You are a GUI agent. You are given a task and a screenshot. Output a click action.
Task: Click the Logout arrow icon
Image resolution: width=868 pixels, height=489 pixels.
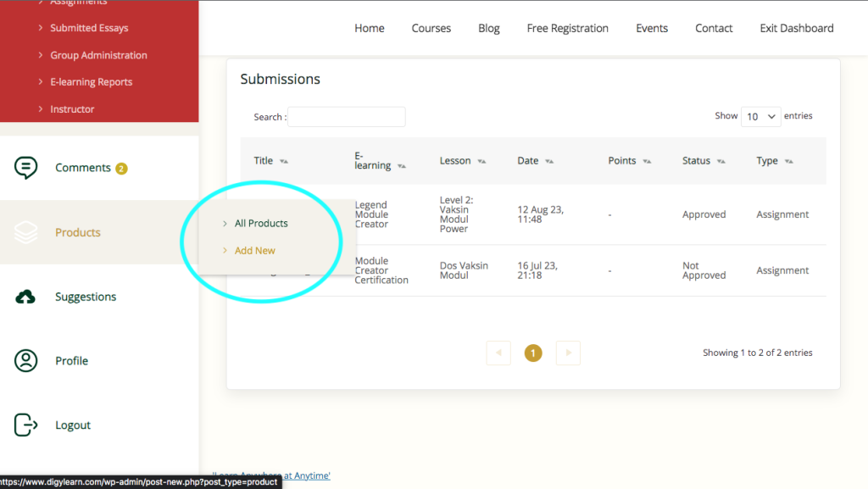click(26, 425)
